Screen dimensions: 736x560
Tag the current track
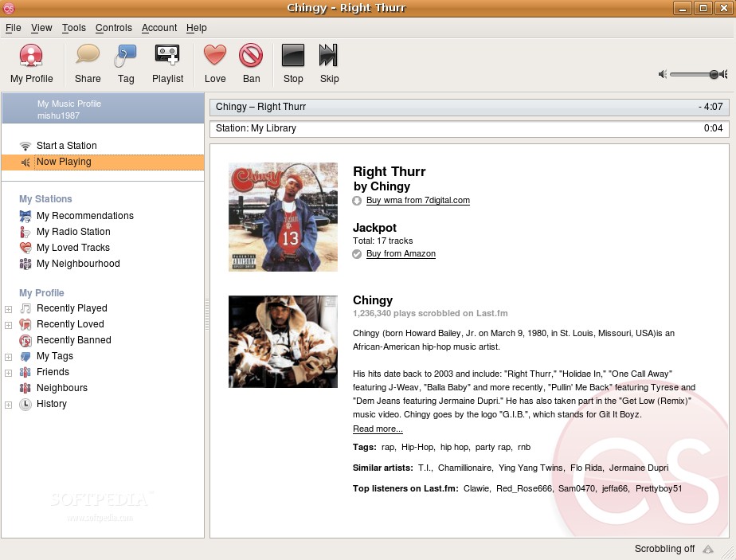126,64
